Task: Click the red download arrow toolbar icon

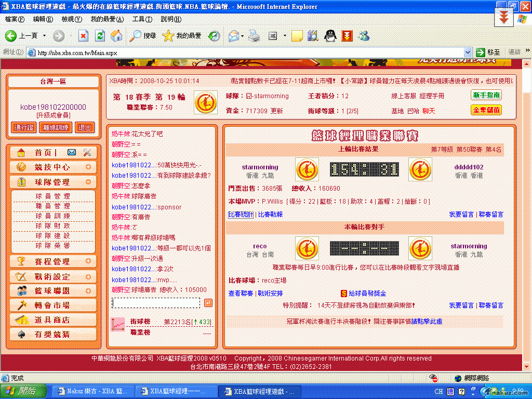Action: point(347,36)
